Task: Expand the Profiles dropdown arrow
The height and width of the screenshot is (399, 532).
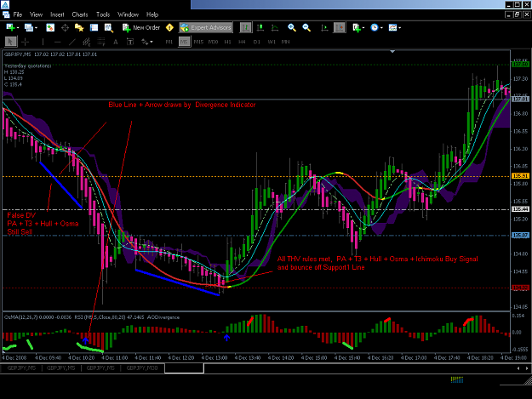Action: (36, 28)
